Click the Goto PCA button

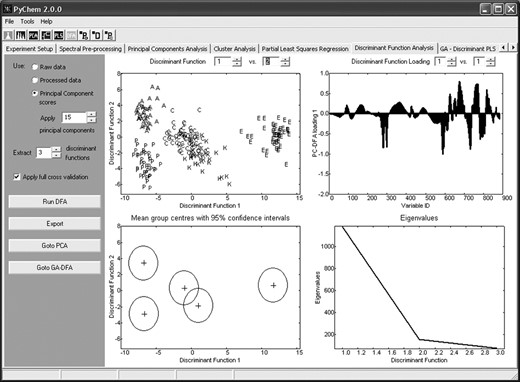tap(55, 246)
